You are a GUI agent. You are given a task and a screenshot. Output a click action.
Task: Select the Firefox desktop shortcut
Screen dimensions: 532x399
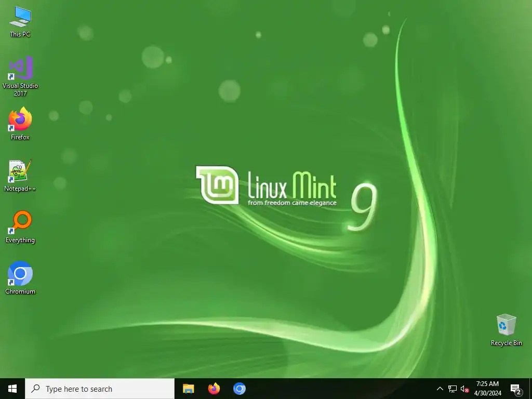click(x=20, y=124)
